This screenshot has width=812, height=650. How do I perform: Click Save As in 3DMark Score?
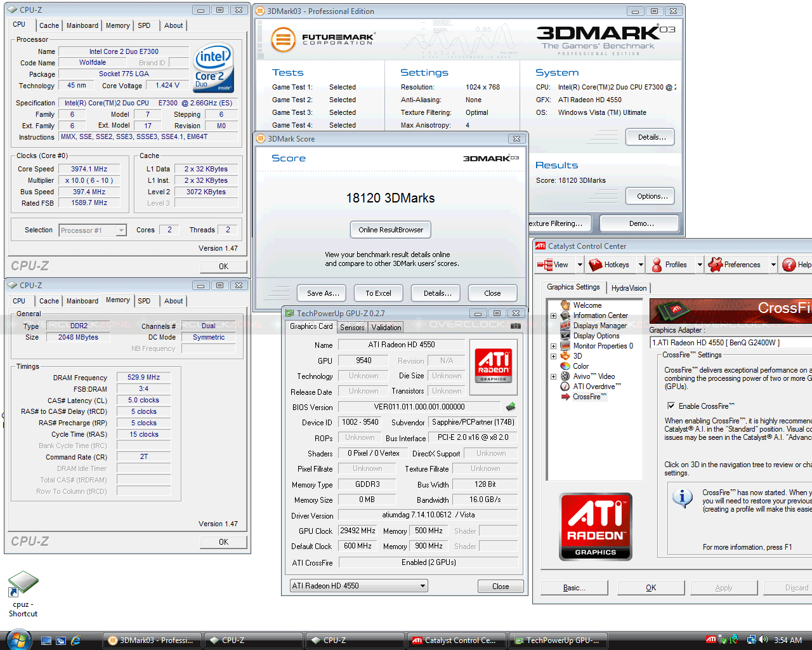(x=323, y=293)
